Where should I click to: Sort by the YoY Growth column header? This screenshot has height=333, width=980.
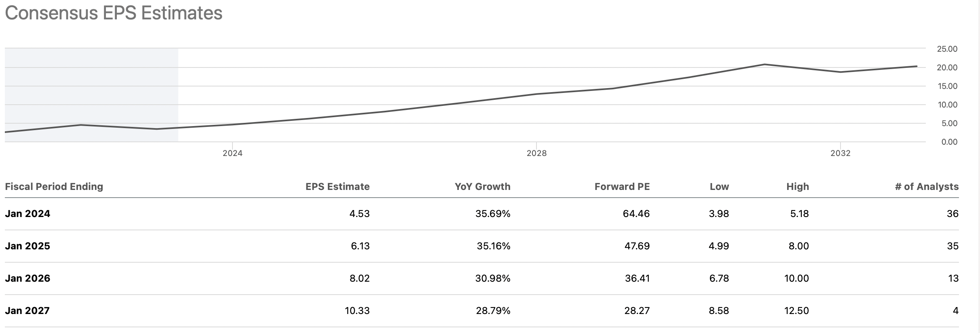click(482, 186)
